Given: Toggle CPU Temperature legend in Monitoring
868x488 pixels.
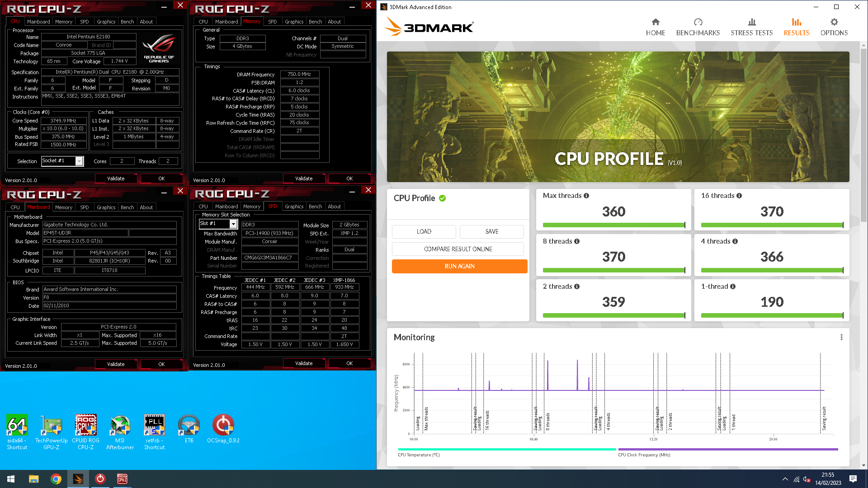Looking at the screenshot, I should click(x=507, y=452).
